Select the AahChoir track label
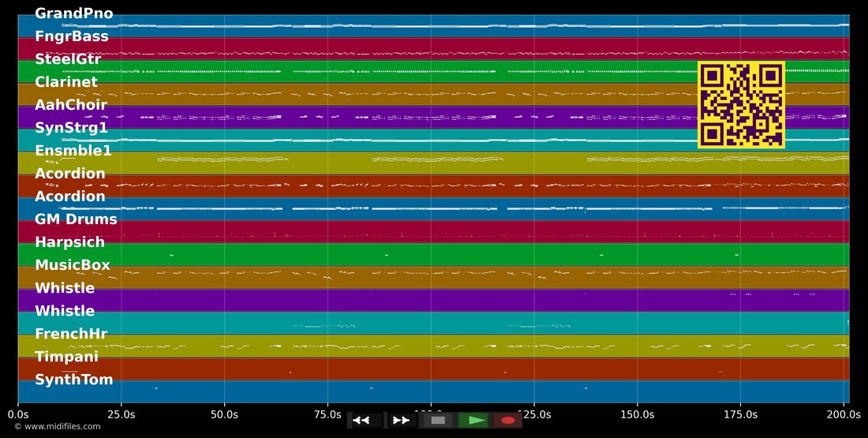Image resolution: width=868 pixels, height=438 pixels. 71,105
